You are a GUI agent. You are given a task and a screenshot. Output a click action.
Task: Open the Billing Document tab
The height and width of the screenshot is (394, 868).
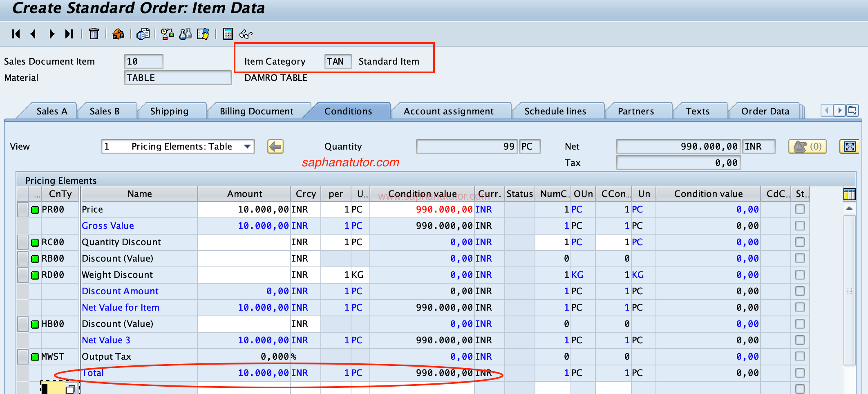coord(257,111)
